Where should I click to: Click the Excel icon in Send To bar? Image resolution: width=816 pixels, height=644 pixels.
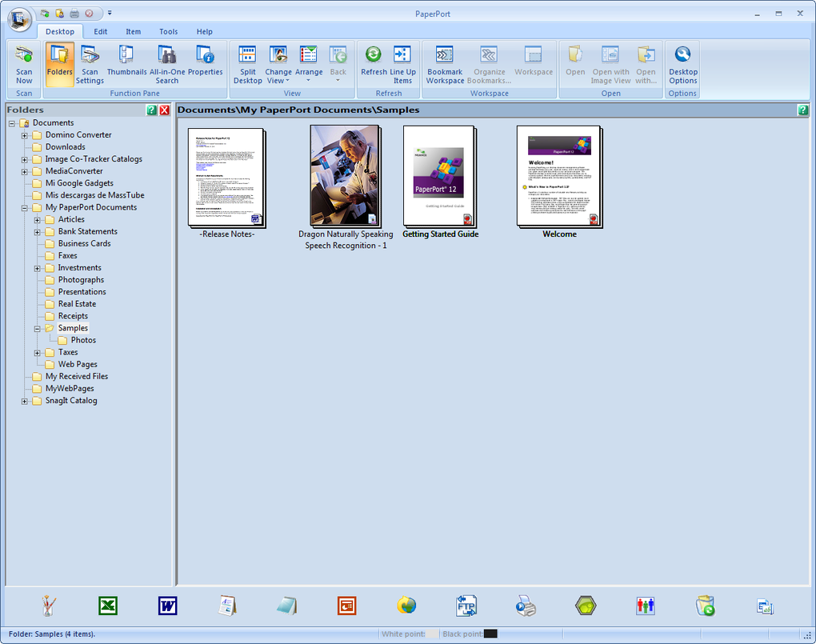(108, 606)
